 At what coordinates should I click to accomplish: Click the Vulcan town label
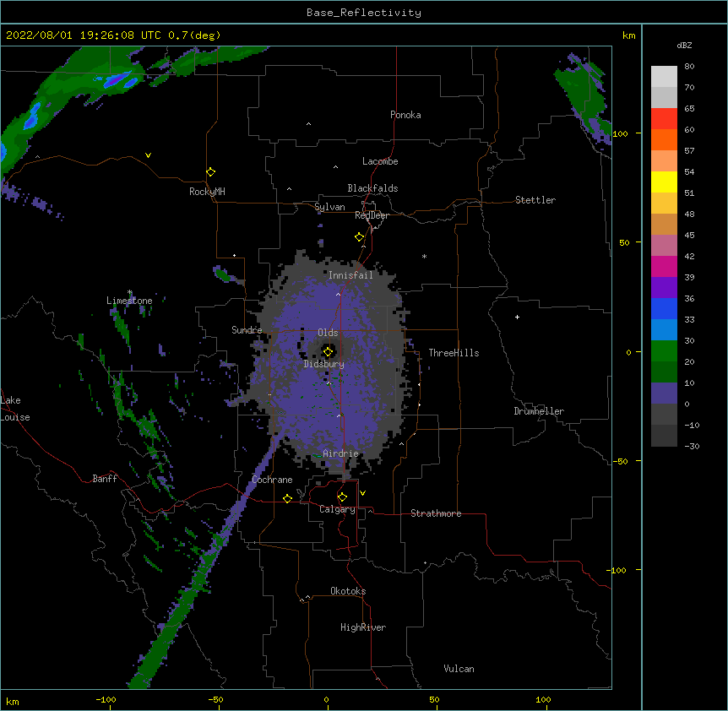point(459,669)
